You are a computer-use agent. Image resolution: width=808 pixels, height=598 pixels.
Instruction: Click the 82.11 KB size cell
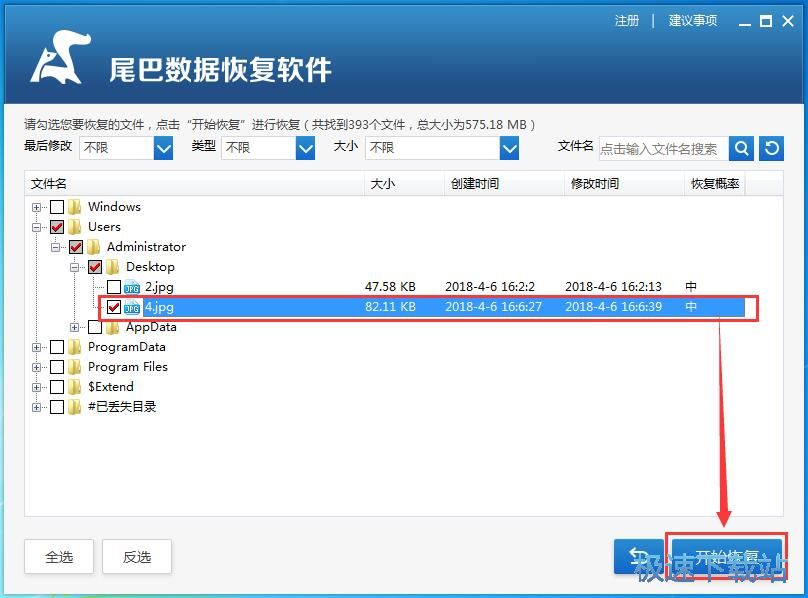pyautogui.click(x=390, y=307)
